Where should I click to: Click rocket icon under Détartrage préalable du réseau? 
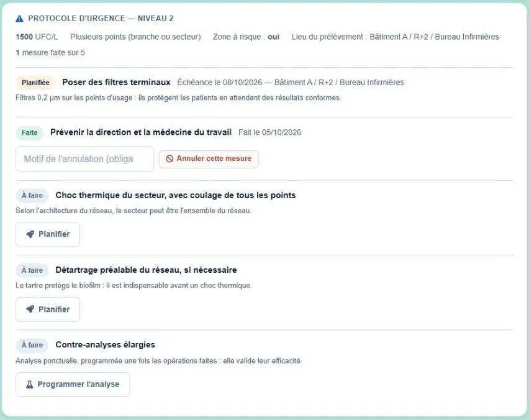click(x=30, y=309)
